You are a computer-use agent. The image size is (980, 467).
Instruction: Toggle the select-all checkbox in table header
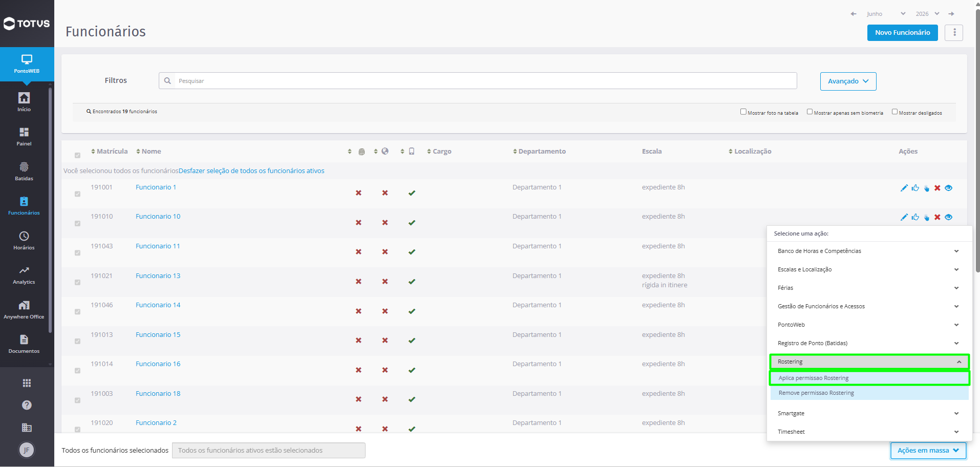point(77,155)
